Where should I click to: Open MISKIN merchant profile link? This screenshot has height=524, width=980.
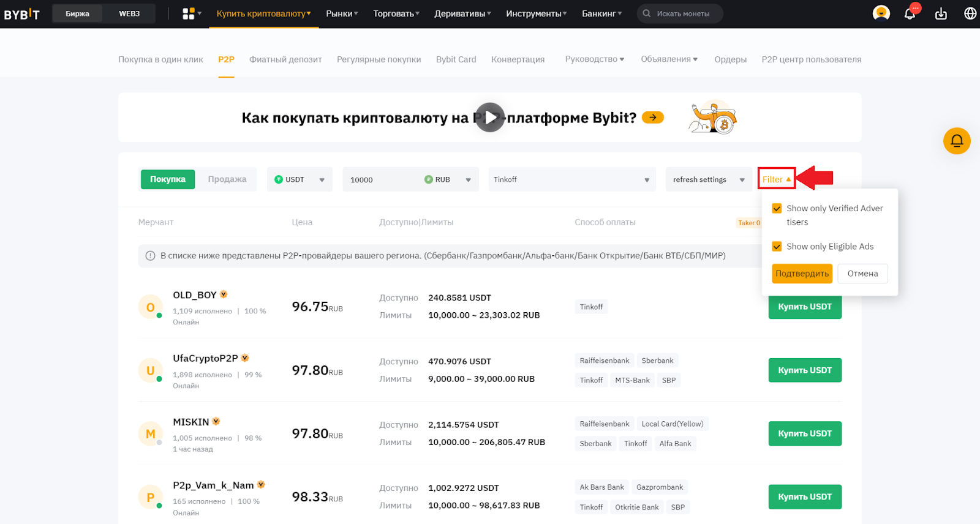pyautogui.click(x=191, y=422)
